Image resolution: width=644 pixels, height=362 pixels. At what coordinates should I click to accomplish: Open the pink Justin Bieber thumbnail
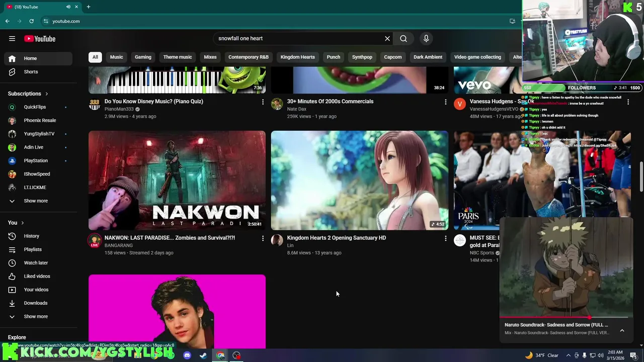coord(177,311)
